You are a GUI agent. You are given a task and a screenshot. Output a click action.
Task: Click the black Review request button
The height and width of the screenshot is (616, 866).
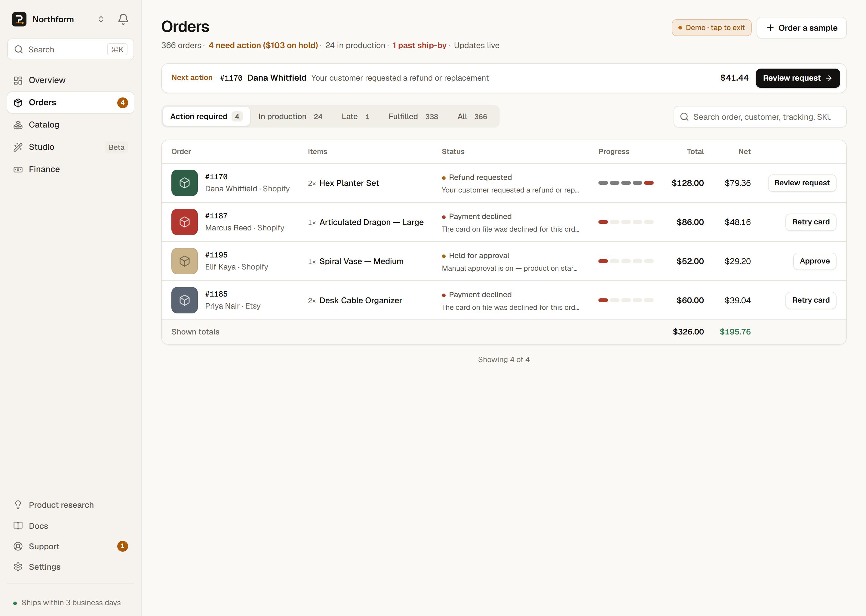tap(798, 78)
